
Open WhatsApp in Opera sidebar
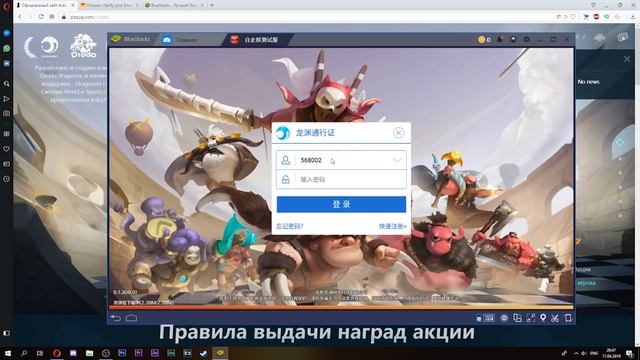coord(7,48)
